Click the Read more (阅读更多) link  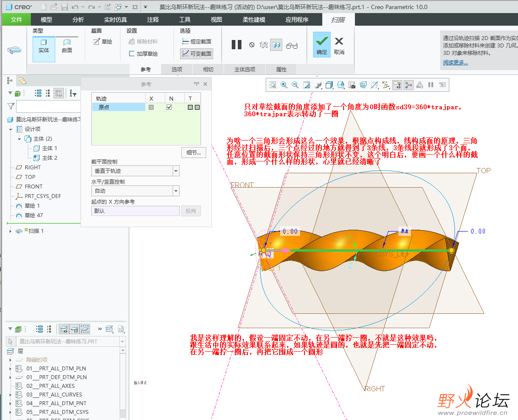pos(455,63)
